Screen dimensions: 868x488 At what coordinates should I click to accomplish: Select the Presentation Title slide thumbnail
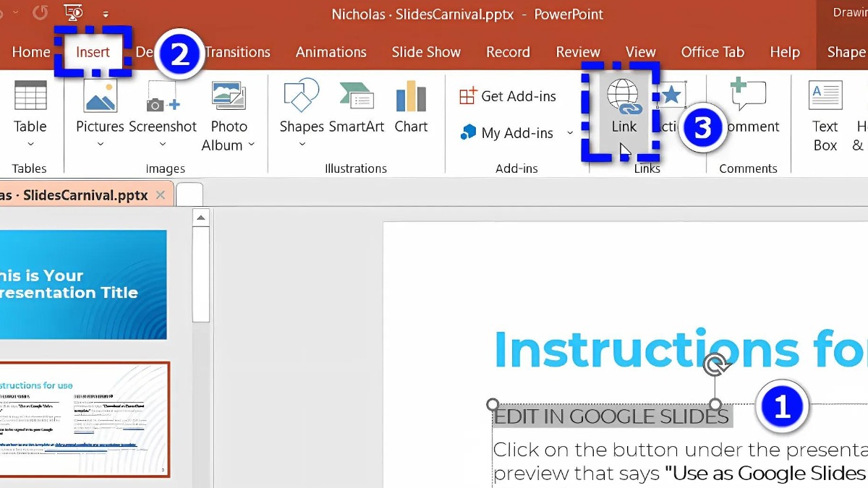83,284
